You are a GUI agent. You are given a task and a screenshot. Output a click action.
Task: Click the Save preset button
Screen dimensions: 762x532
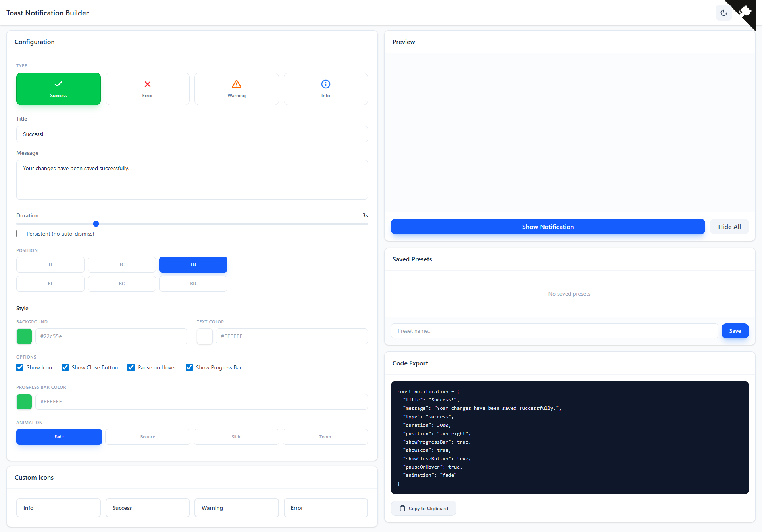click(x=735, y=331)
